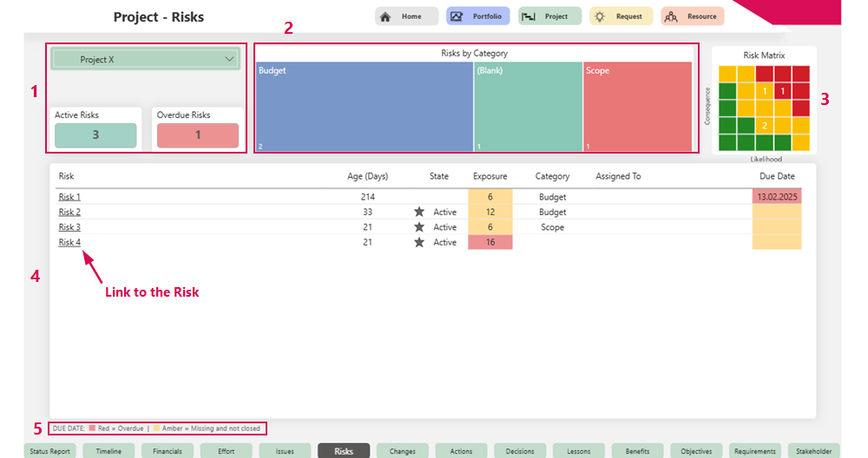The width and height of the screenshot is (868, 458).
Task: Click the star icon in Risk 3 row
Action: click(x=419, y=227)
